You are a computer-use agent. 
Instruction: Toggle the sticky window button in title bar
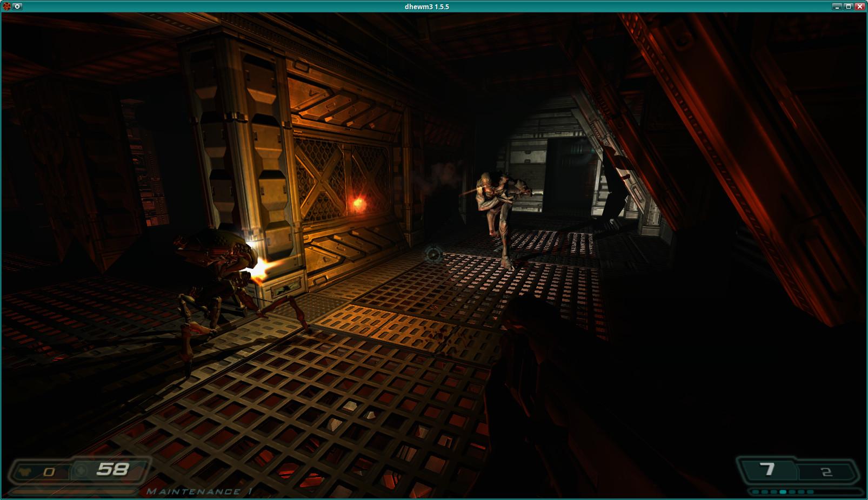(17, 6)
